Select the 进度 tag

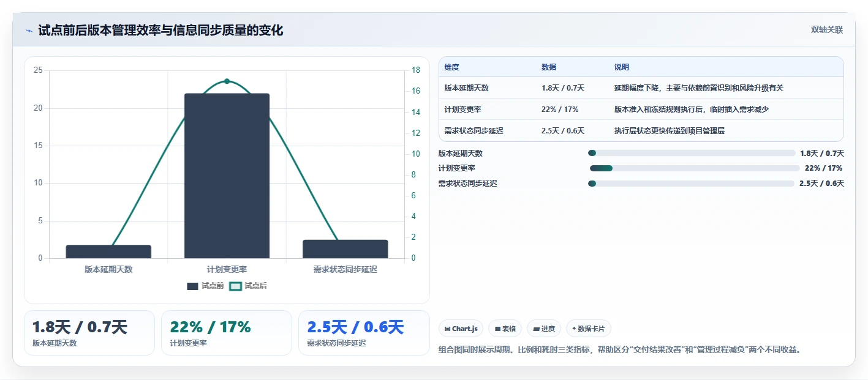(543, 329)
